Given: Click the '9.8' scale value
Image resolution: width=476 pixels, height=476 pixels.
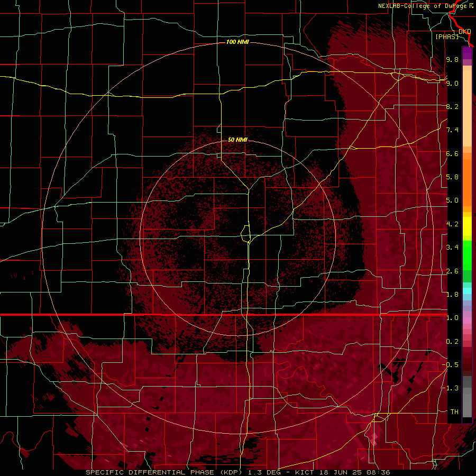Looking at the screenshot, I should (452, 59).
